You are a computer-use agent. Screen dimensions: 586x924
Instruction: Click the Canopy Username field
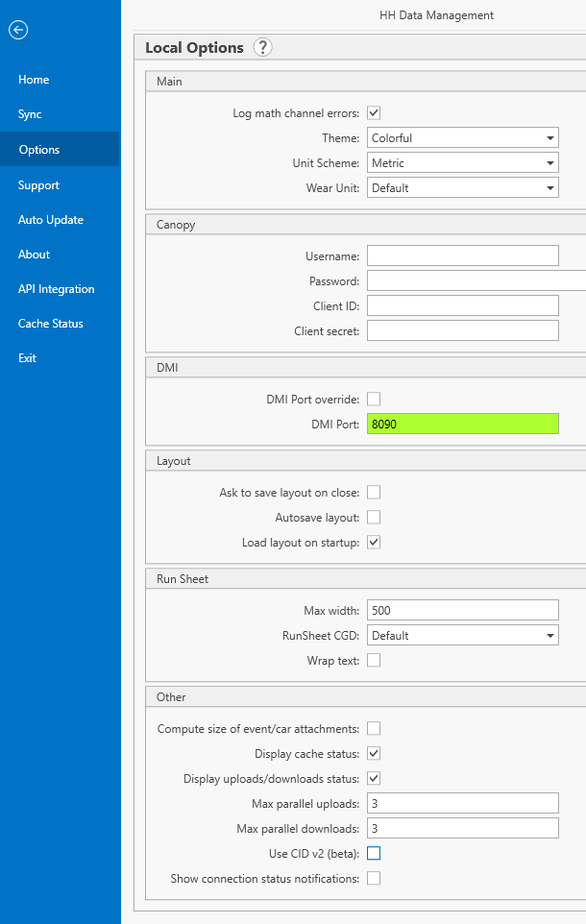[x=462, y=255]
